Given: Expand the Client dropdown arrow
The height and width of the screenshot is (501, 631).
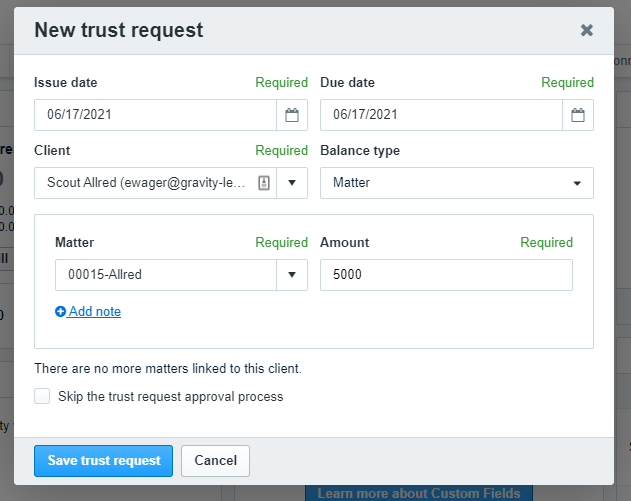Looking at the screenshot, I should click(292, 183).
